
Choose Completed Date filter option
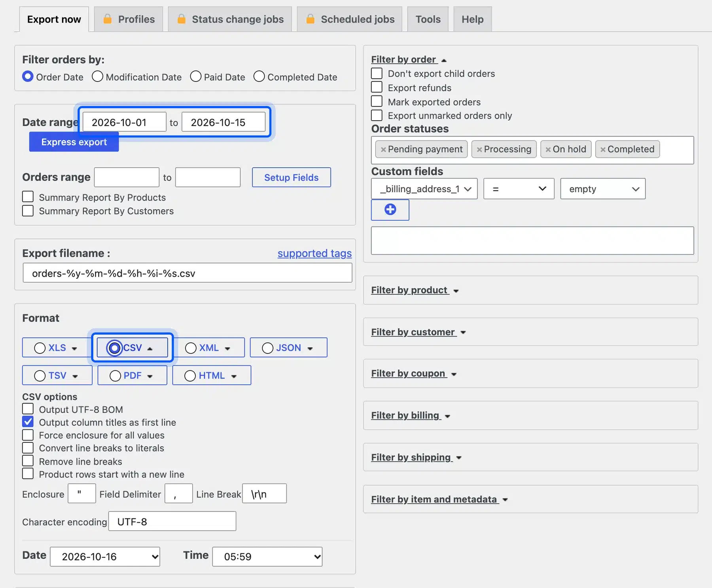[x=259, y=76]
